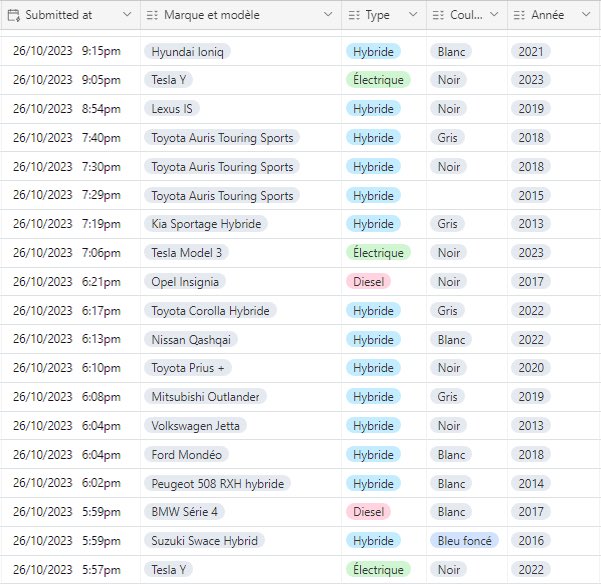Image resolution: width=601 pixels, height=584 pixels.
Task: Select the Submitted at column header label
Action: point(59,15)
